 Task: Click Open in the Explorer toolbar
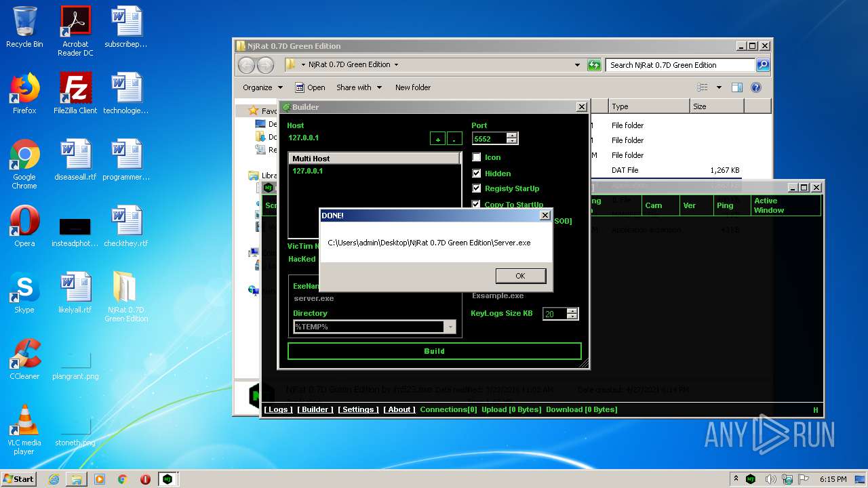310,87
